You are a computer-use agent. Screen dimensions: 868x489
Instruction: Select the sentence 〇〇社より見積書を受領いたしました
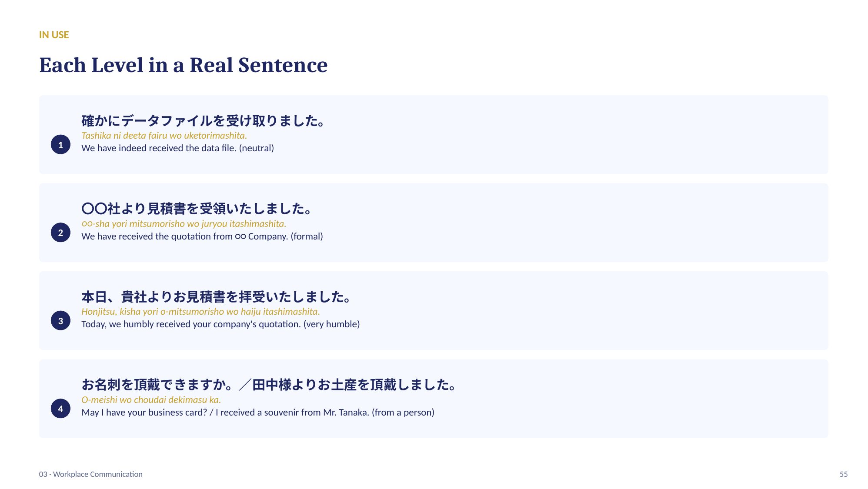[197, 209]
